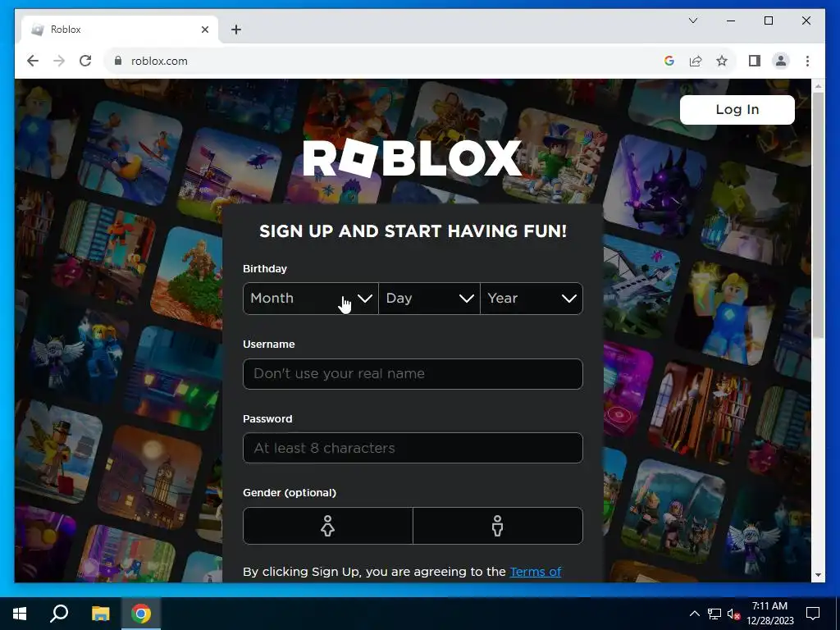This screenshot has width=840, height=630.
Task: Click the Password input field
Action: click(x=413, y=448)
